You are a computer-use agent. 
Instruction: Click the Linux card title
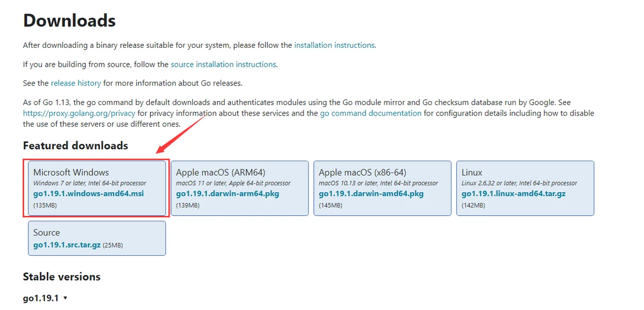click(472, 172)
